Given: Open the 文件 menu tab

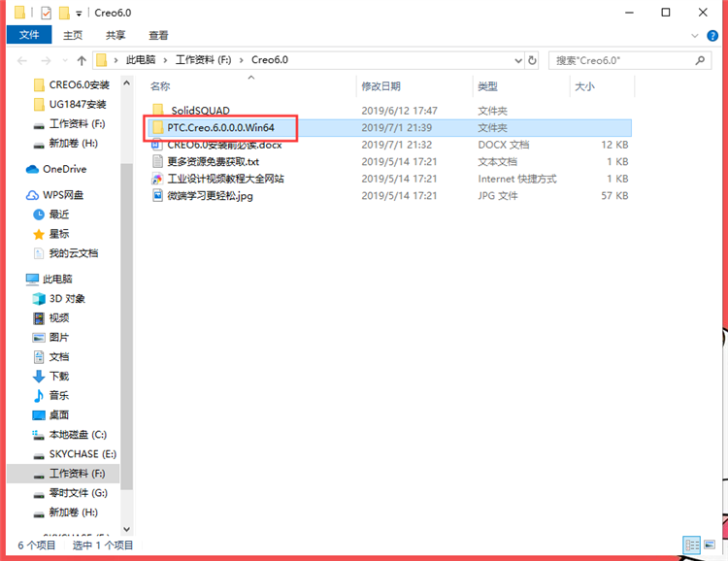Looking at the screenshot, I should [29, 35].
